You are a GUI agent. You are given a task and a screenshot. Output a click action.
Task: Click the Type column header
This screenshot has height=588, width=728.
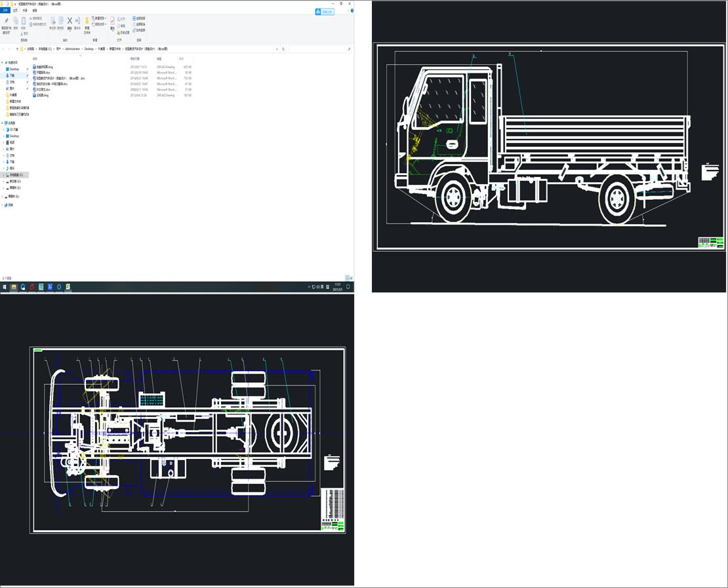point(159,59)
